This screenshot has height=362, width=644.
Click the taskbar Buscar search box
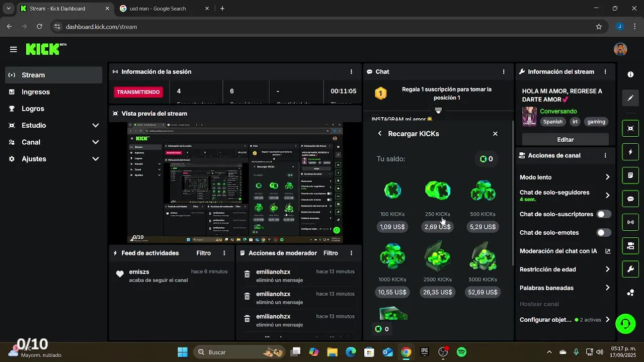coord(239,352)
